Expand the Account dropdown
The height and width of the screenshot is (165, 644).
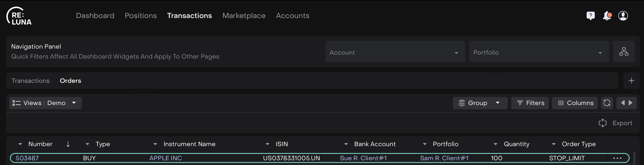tap(395, 52)
